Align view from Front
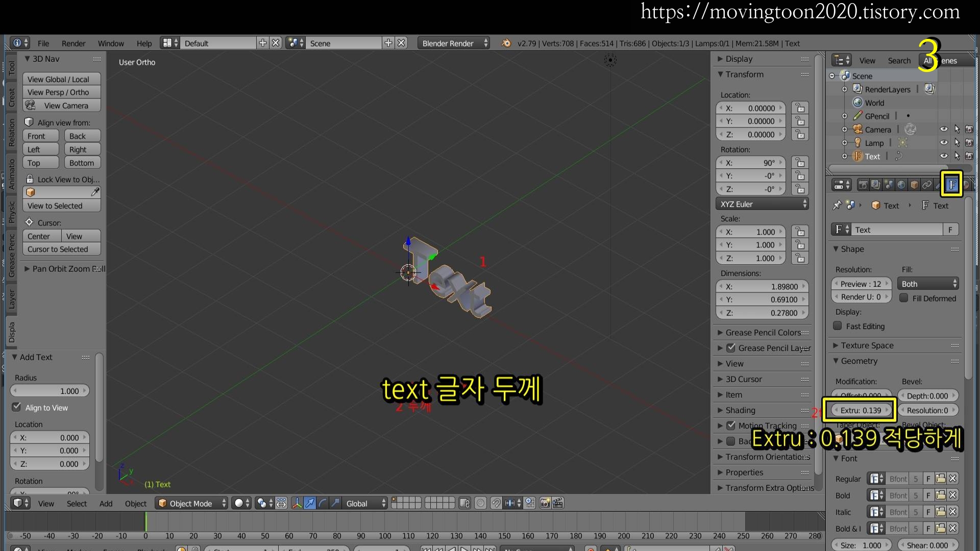 (x=41, y=136)
